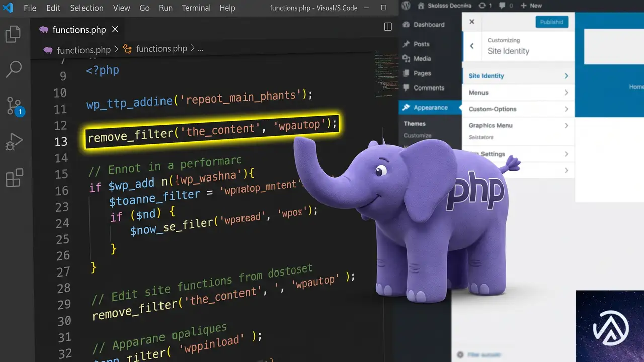
Task: Click the '// Edit site functions' comment
Action: (x=202, y=285)
